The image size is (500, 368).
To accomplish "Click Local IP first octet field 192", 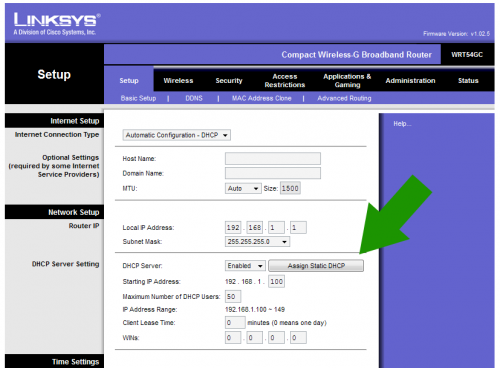I will click(233, 228).
